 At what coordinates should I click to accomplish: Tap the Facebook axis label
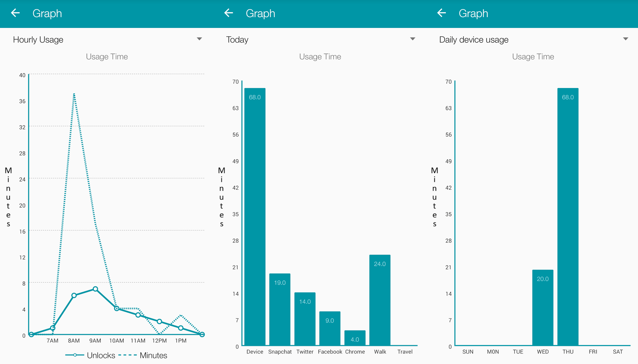click(x=330, y=352)
